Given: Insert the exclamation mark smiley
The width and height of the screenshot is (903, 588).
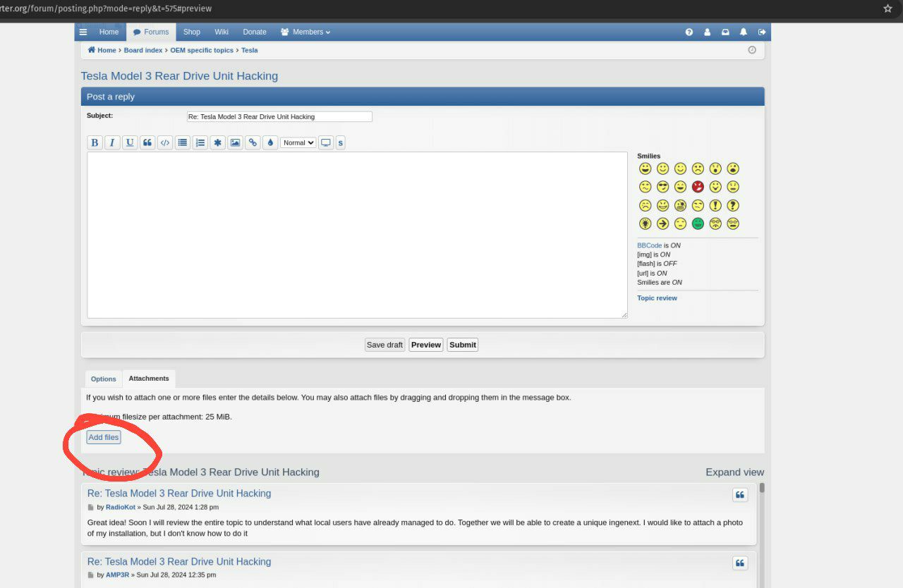Looking at the screenshot, I should (716, 205).
